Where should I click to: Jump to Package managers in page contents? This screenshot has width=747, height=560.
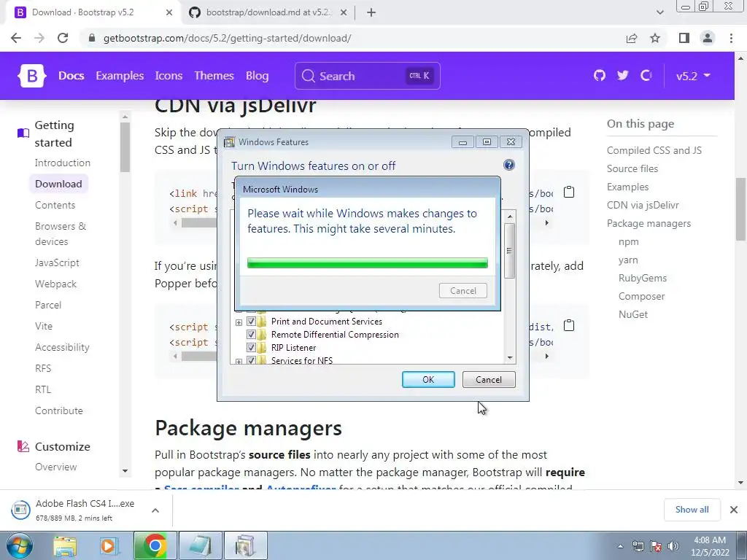(649, 223)
